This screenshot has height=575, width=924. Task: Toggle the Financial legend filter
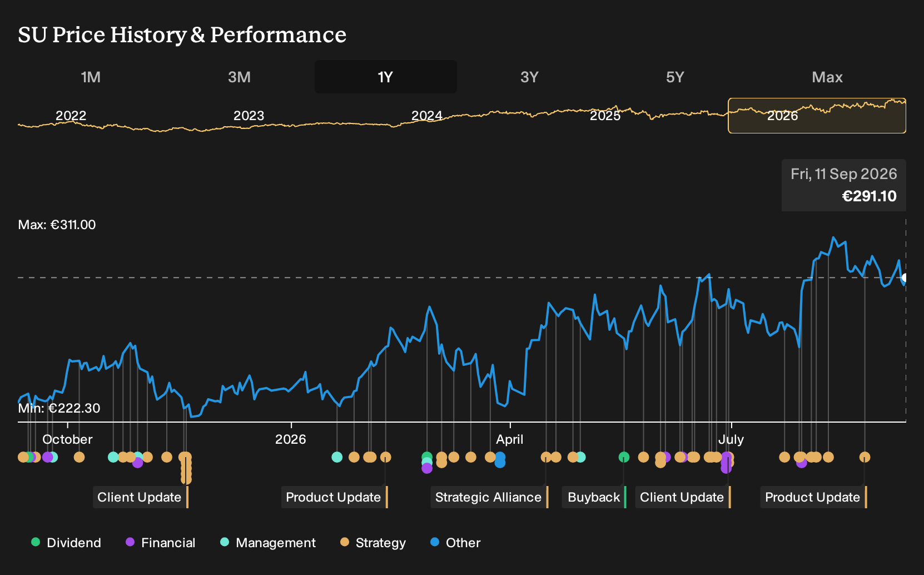[x=161, y=543]
